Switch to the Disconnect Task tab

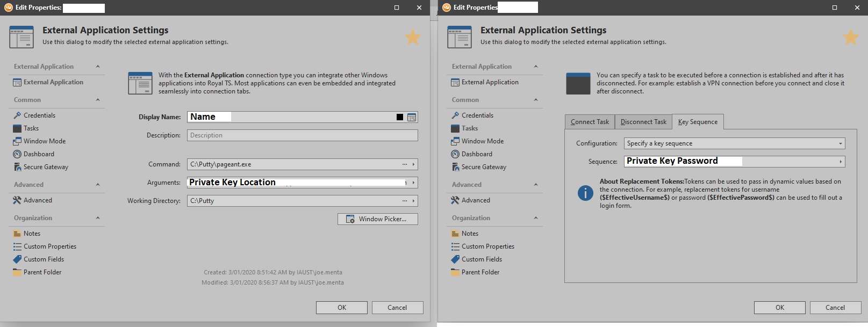pos(643,122)
